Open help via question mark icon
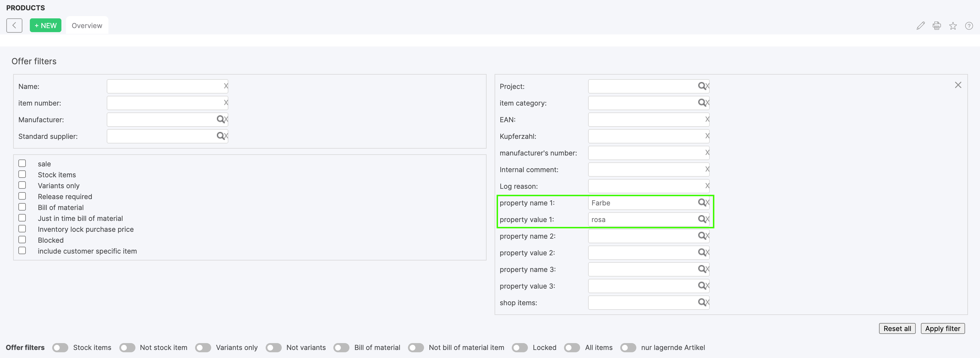This screenshot has height=358, width=980. (x=969, y=26)
